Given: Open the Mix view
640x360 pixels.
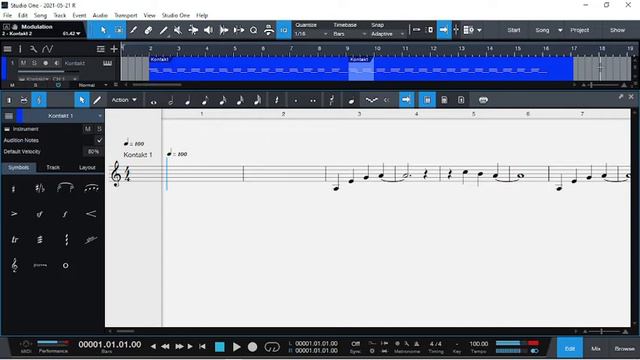Looking at the screenshot, I should pos(596,348).
